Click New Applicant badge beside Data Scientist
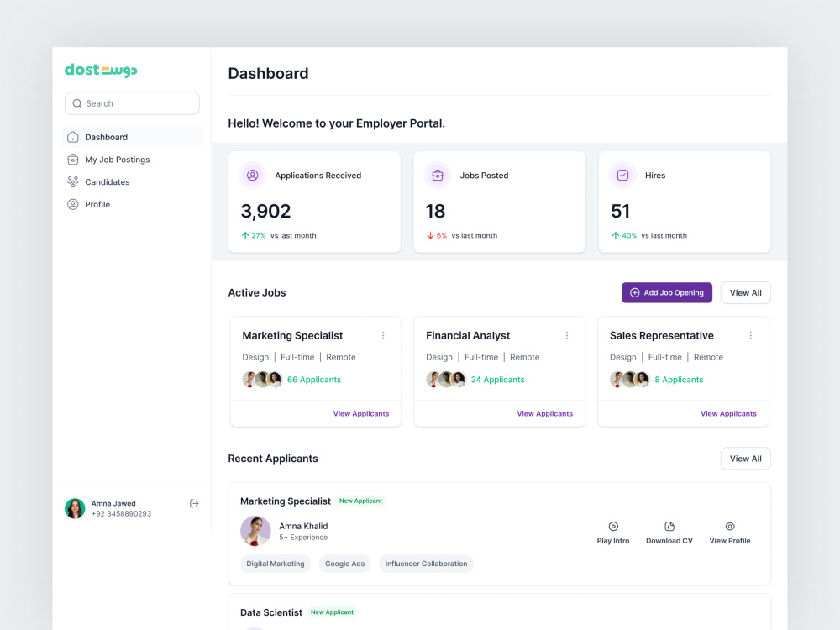The width and height of the screenshot is (840, 630). [x=332, y=612]
